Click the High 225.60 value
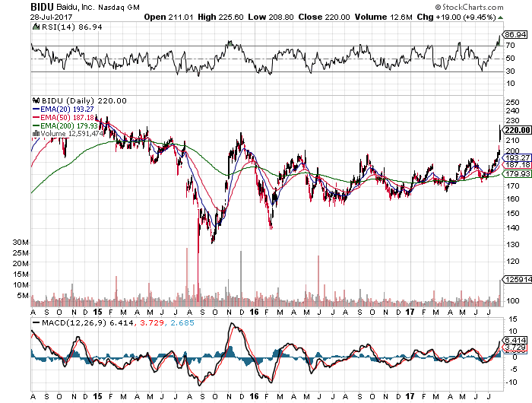 (220, 17)
